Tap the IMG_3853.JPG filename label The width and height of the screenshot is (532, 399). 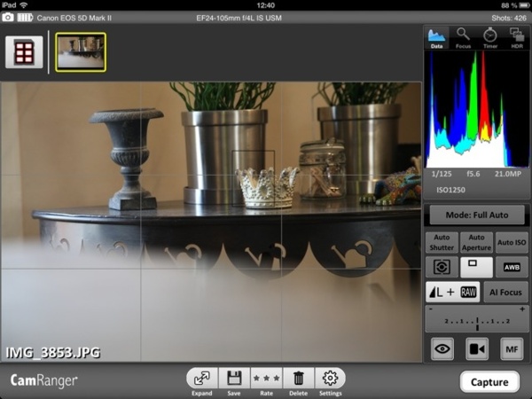[53, 353]
